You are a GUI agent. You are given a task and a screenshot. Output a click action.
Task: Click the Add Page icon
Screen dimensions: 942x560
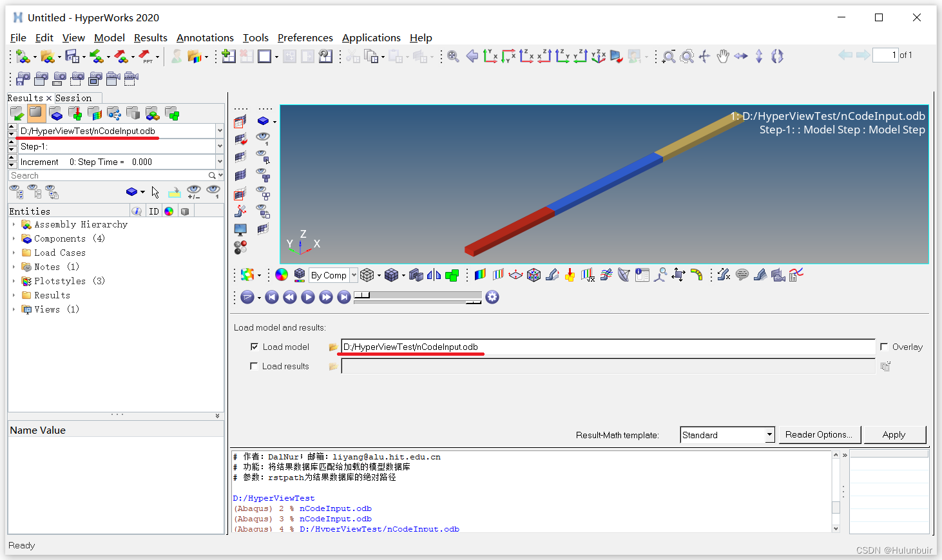[229, 57]
